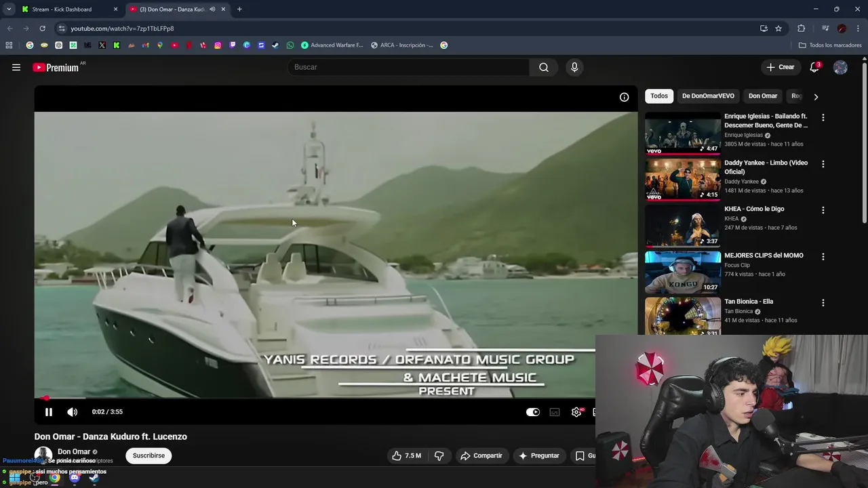
Task: Open Chrome from the taskbar
Action: point(54,477)
